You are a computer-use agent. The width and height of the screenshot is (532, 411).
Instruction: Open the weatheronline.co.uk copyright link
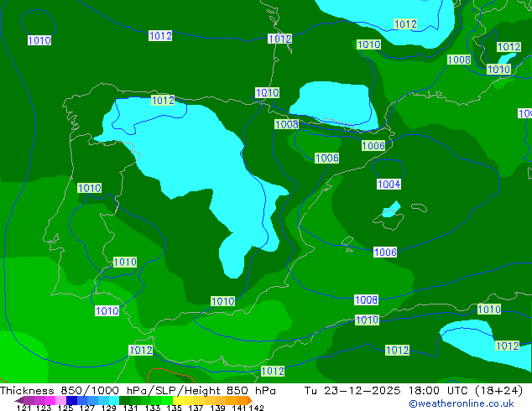(461, 403)
